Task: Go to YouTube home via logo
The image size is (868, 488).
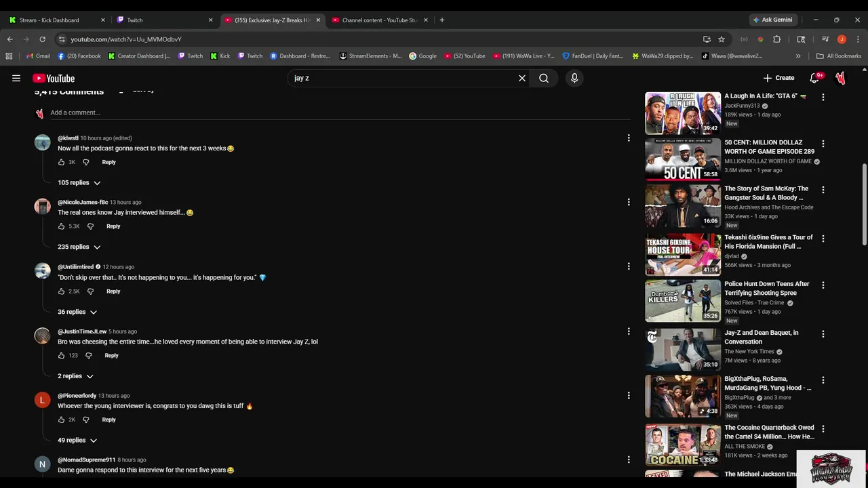Action: click(x=54, y=79)
